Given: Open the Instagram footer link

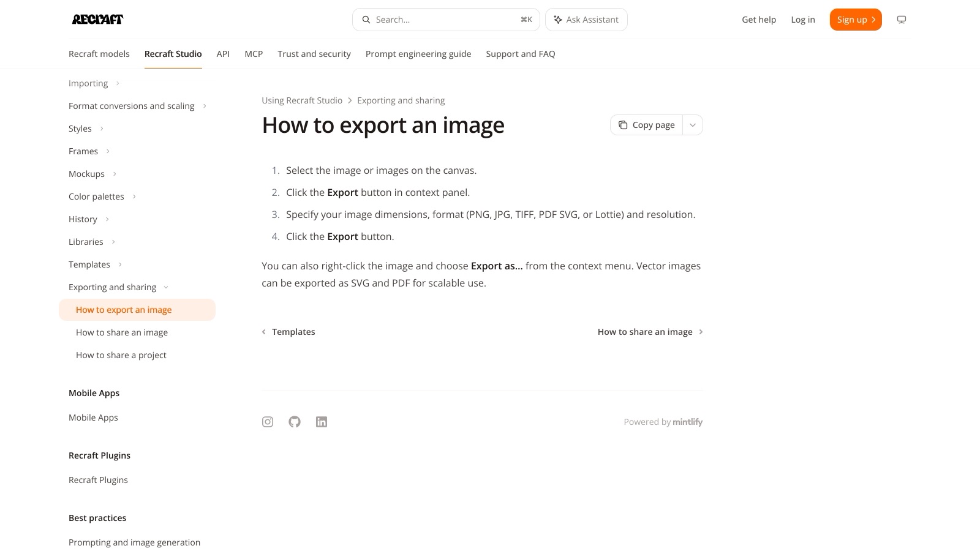Looking at the screenshot, I should click(x=268, y=422).
